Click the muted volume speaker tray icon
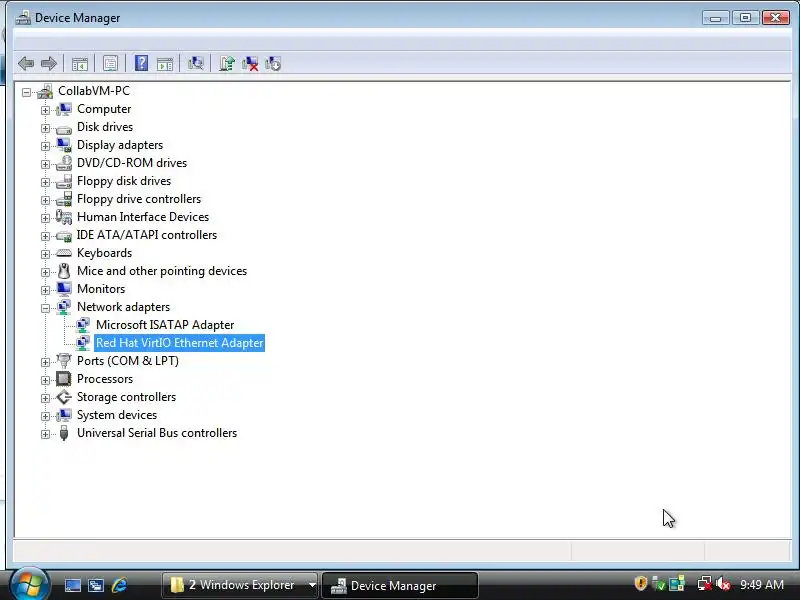The width and height of the screenshot is (800, 600). 723,583
